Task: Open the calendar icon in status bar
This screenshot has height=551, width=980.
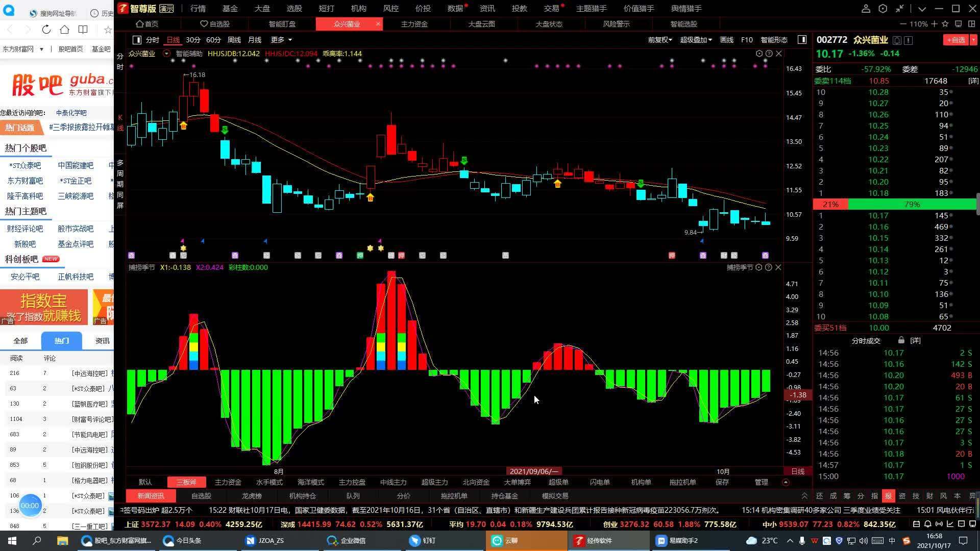Action: coord(916,524)
